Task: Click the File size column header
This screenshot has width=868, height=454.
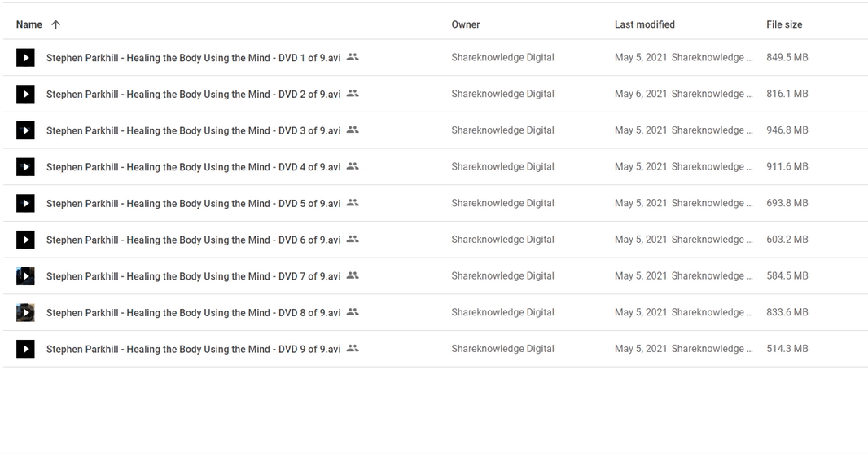Action: pyautogui.click(x=784, y=24)
